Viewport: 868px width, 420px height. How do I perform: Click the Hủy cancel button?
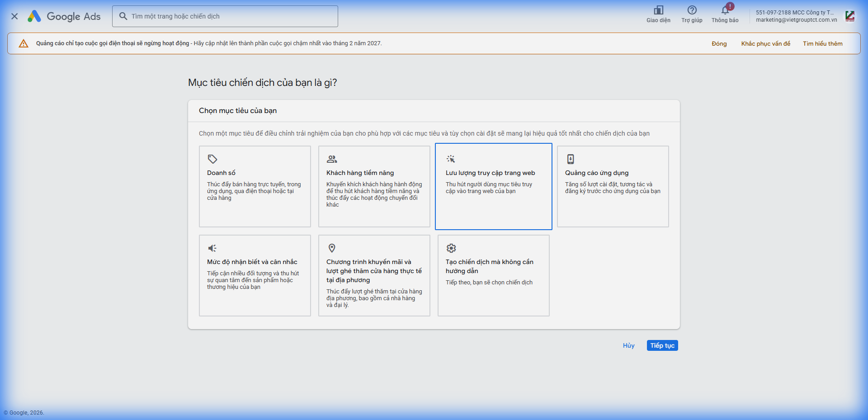pyautogui.click(x=628, y=345)
